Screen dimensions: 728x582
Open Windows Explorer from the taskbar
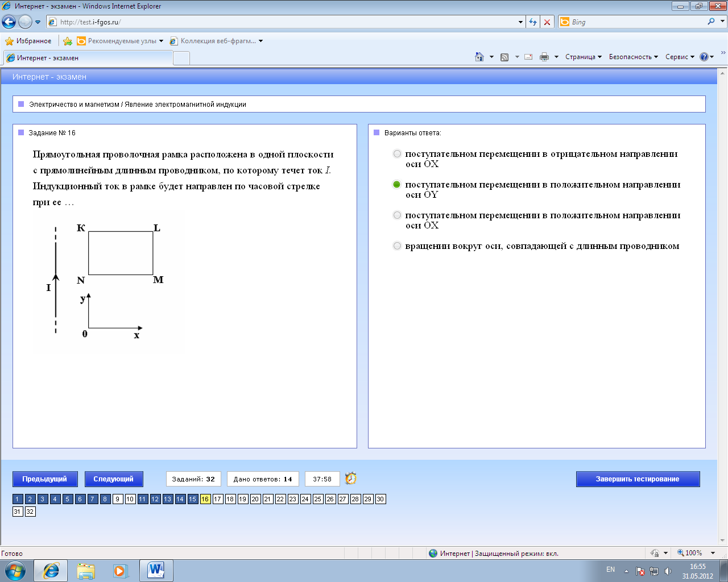(86, 571)
